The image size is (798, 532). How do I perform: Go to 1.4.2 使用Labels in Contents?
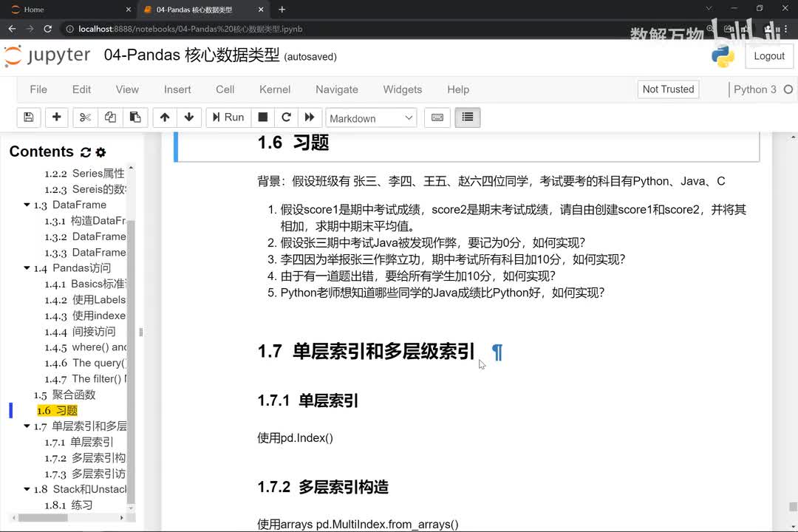click(86, 300)
